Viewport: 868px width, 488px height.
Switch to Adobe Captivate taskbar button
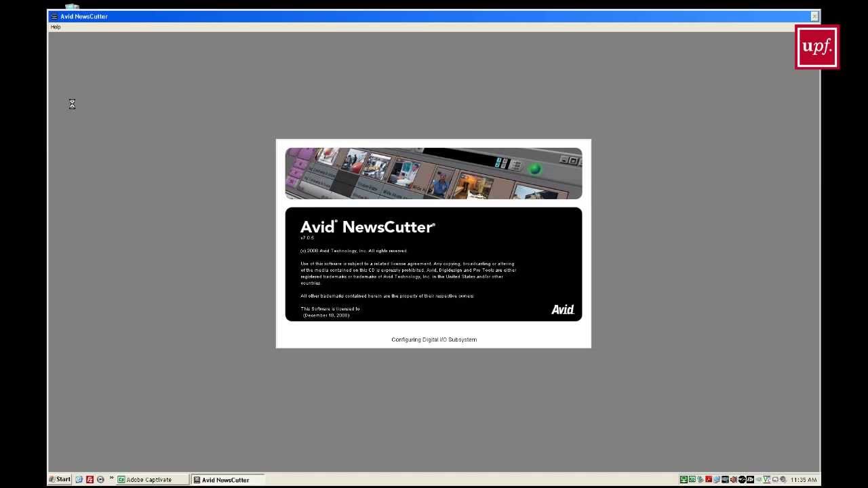click(152, 479)
